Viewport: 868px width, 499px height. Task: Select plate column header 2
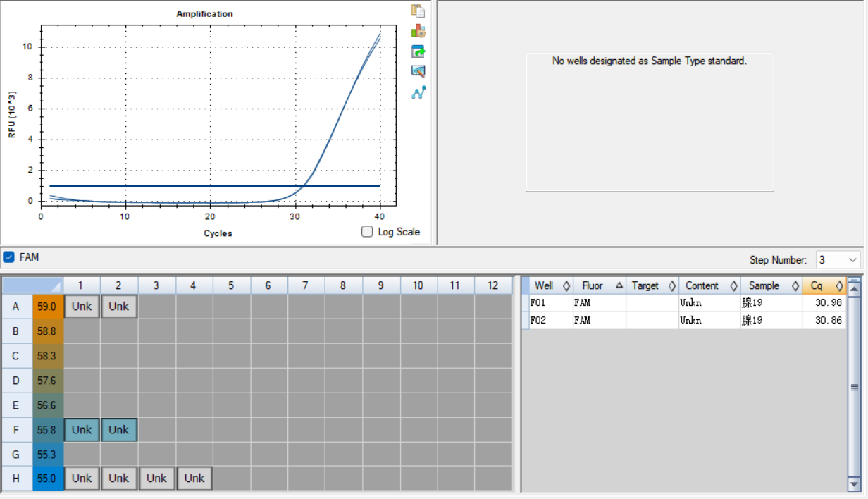point(118,285)
